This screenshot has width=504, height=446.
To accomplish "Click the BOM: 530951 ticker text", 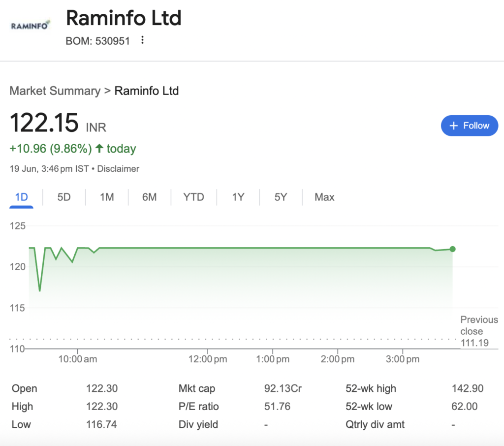I will pyautogui.click(x=98, y=41).
